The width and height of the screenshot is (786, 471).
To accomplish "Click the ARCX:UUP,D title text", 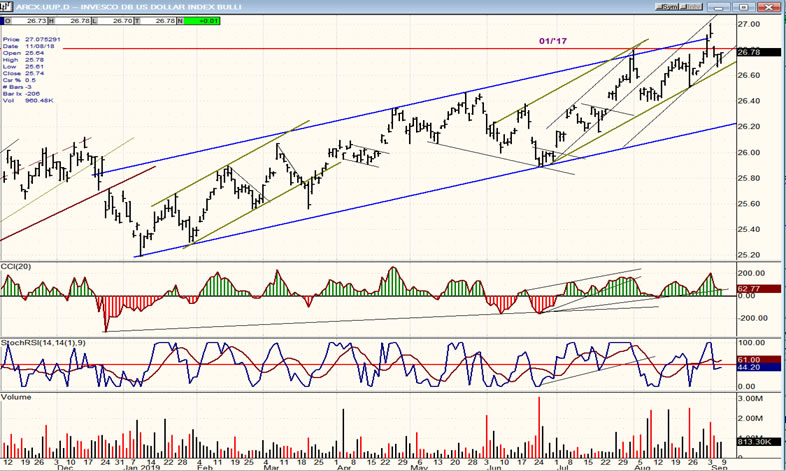I will click(42, 7).
